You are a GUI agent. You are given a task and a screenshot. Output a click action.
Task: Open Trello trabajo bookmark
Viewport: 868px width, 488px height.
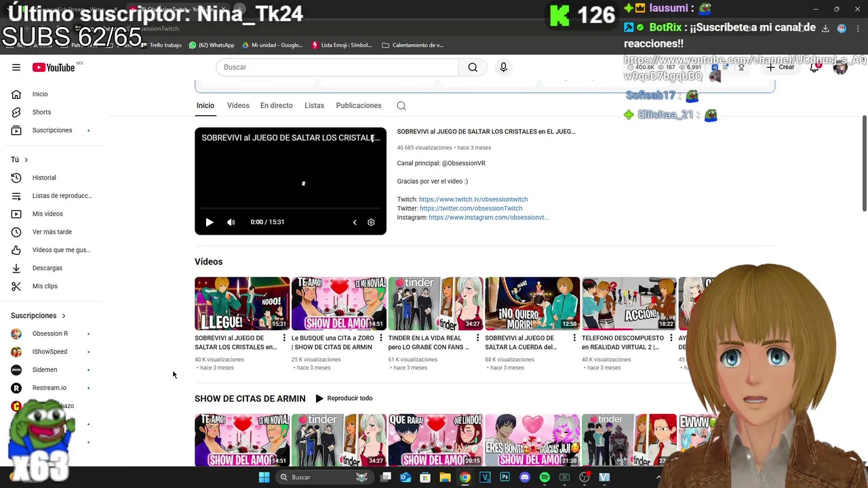(160, 45)
